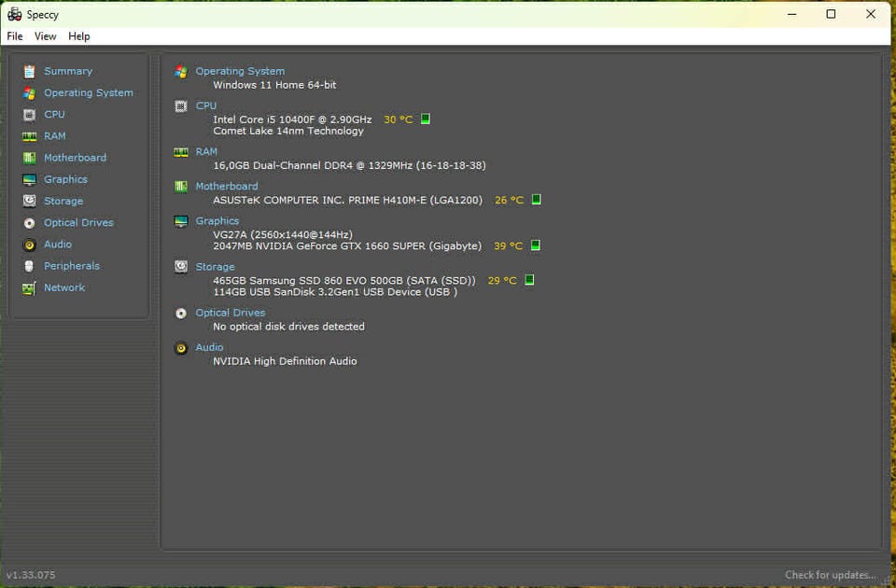
Task: Open the View menu
Action: coord(46,36)
